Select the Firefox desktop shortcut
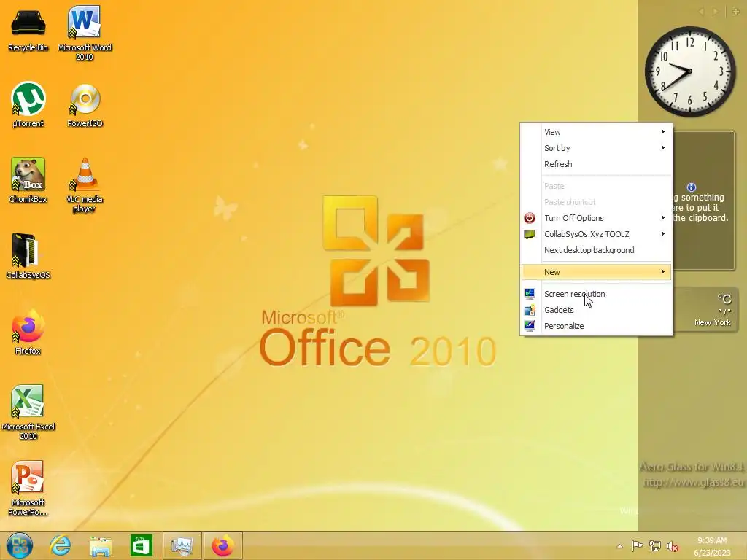Screen dimensions: 747x560 coord(28,332)
